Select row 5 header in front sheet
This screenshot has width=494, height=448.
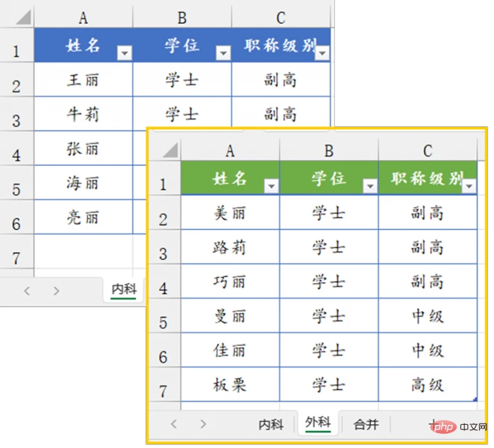pyautogui.click(x=164, y=316)
